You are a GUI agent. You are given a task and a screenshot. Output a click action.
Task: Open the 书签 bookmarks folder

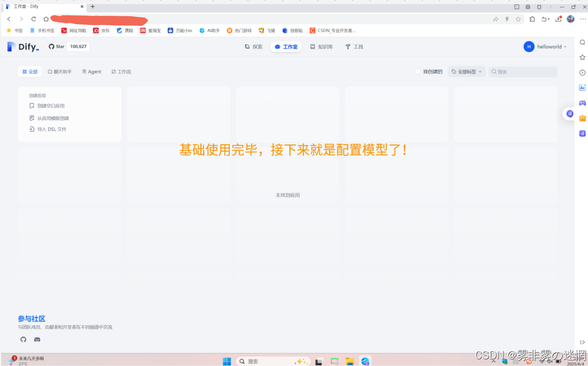point(15,31)
